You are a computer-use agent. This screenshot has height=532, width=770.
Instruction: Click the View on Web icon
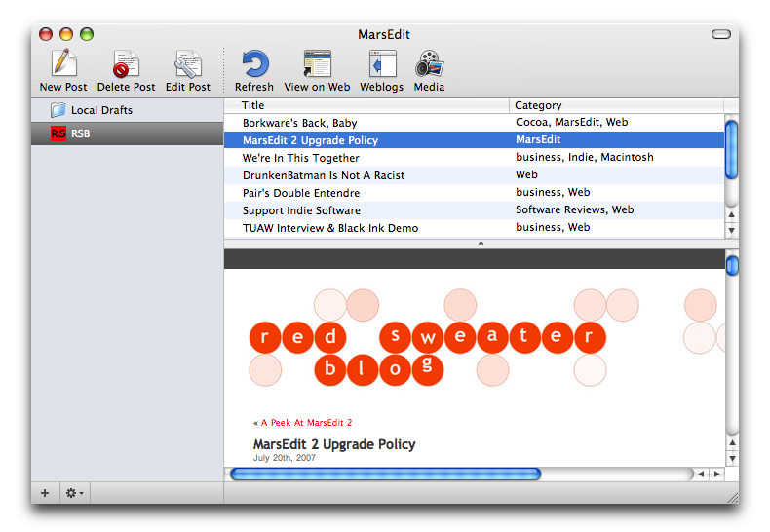[317, 63]
